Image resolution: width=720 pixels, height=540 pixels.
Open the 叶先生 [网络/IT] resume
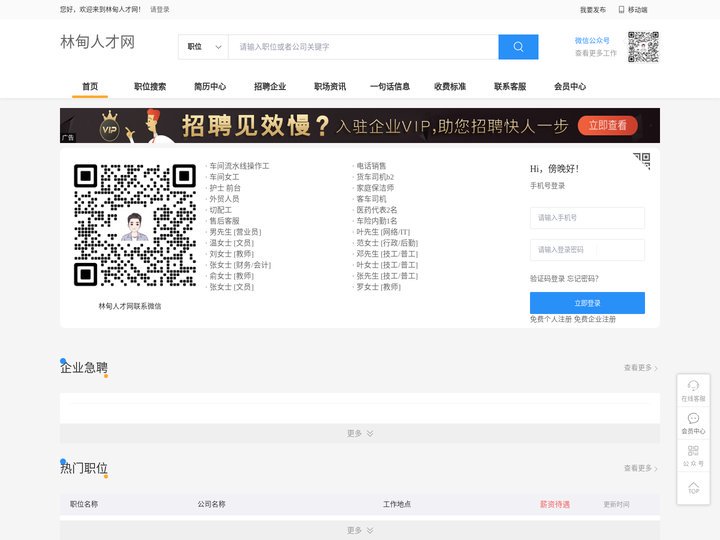point(383,232)
